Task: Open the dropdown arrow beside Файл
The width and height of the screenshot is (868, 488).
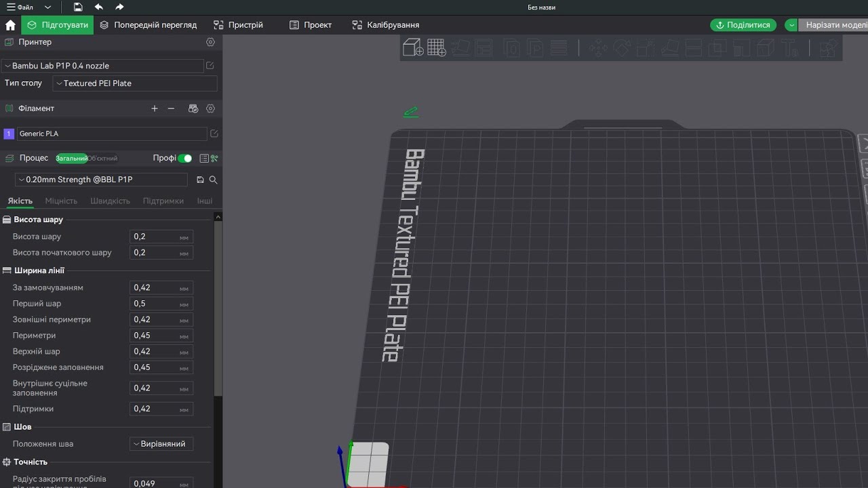Action: tap(47, 7)
